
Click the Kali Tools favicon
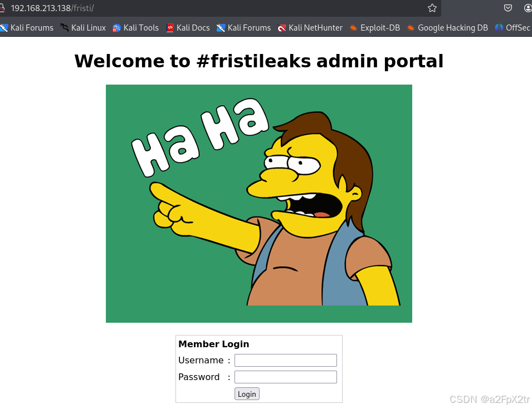(x=116, y=28)
